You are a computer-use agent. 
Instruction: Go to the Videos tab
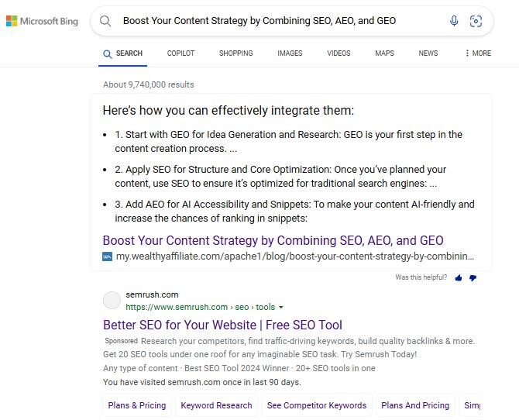pos(339,53)
